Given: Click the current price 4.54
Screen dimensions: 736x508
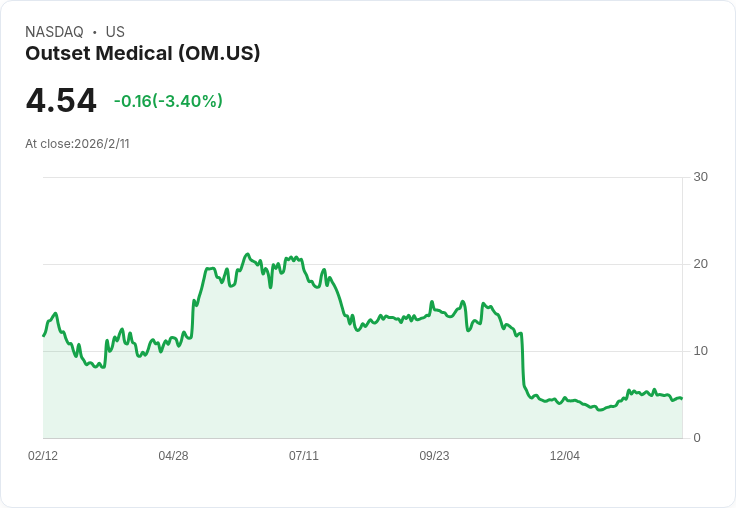Looking at the screenshot, I should (x=61, y=101).
